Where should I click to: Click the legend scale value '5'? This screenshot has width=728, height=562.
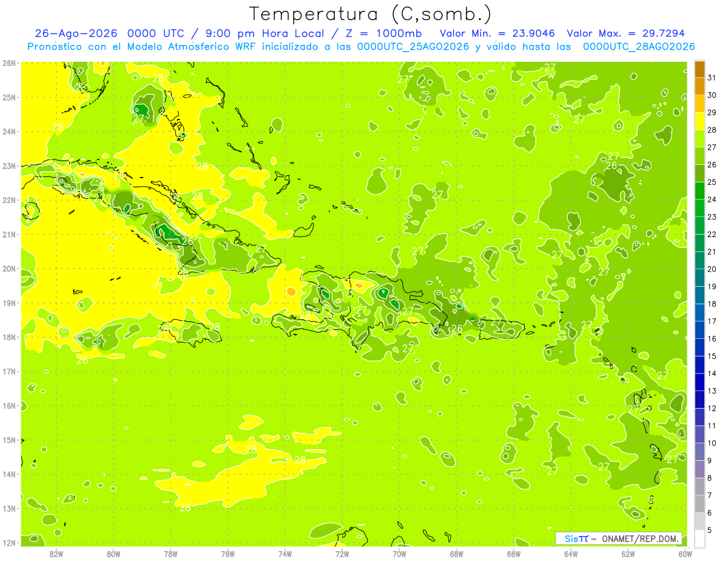710,530
